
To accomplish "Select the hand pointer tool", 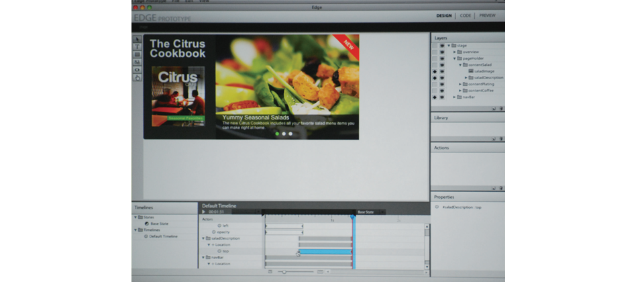I will tap(137, 77).
